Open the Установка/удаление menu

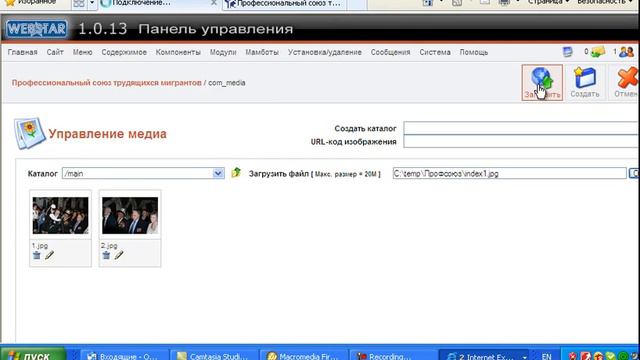[325, 52]
